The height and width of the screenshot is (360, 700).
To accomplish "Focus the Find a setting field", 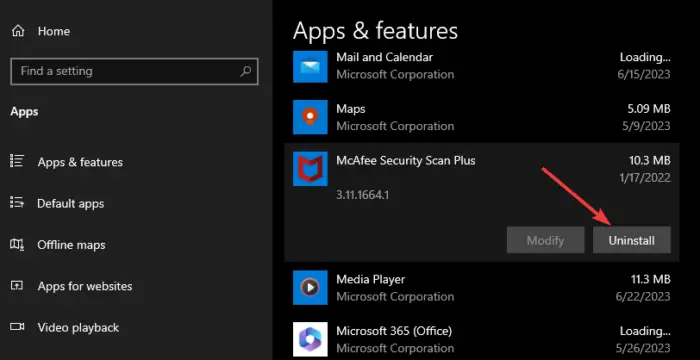I will click(134, 71).
